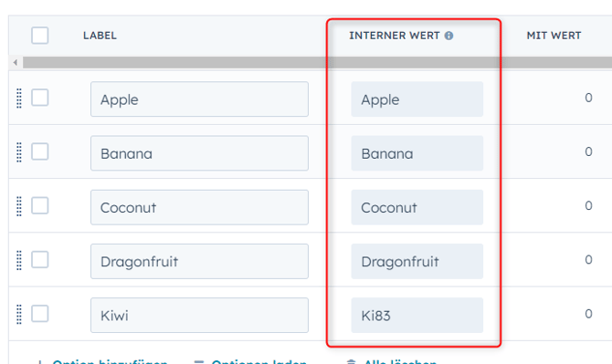Click the Kiwi row drag handle
The width and height of the screenshot is (612, 364).
[19, 314]
